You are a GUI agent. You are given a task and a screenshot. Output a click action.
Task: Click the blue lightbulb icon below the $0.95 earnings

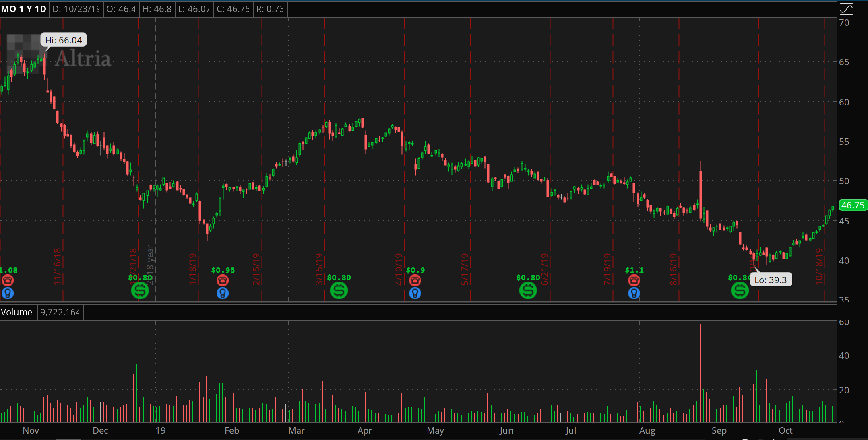point(223,293)
